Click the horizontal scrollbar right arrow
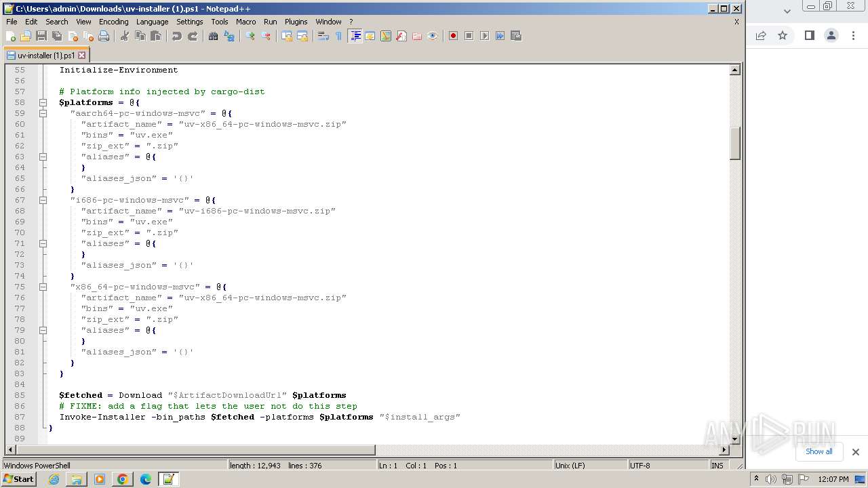Viewport: 868px width, 488px height. (724, 449)
